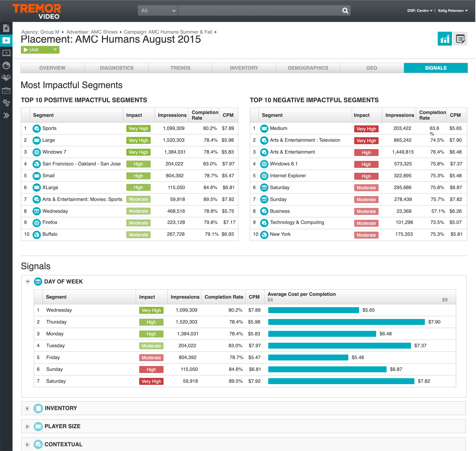This screenshot has height=451, width=476.
Task: Click the Technology & Computing segment name
Action: click(297, 222)
